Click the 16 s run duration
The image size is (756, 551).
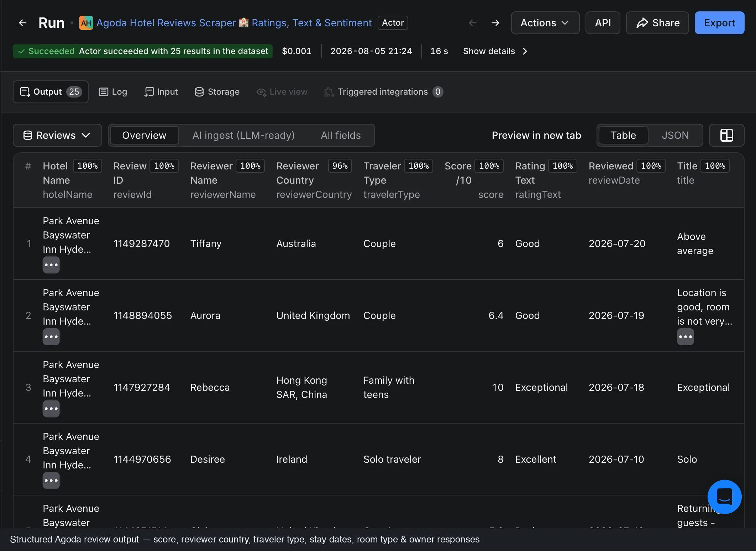point(439,51)
